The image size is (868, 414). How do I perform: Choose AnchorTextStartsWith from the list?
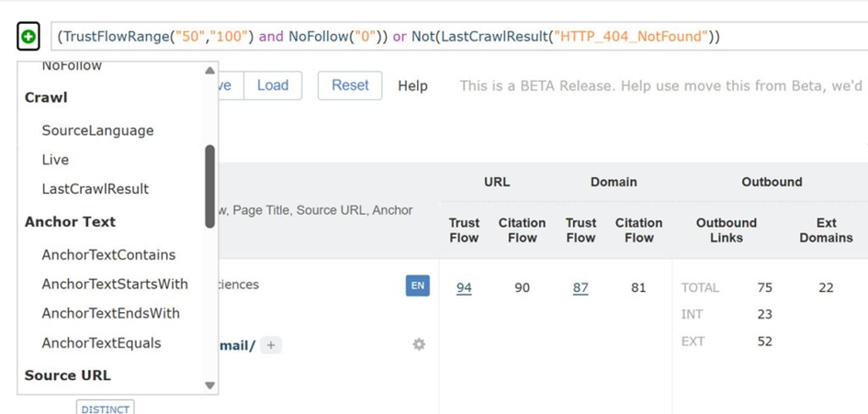click(x=115, y=285)
